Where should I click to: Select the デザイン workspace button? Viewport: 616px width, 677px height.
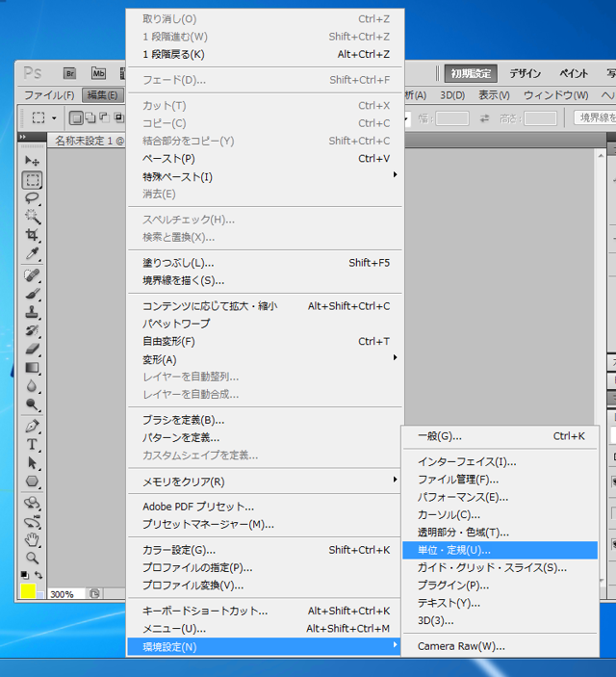tap(525, 73)
